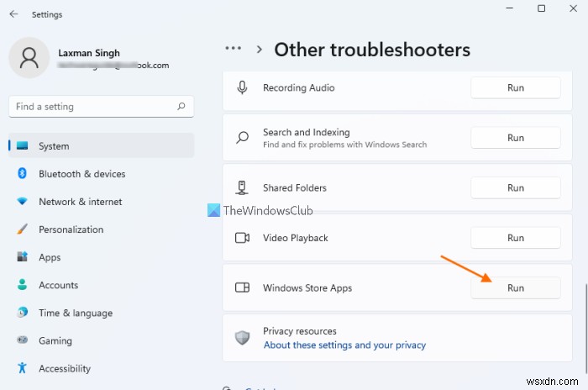Run the Windows Store Apps troubleshooter

[515, 288]
